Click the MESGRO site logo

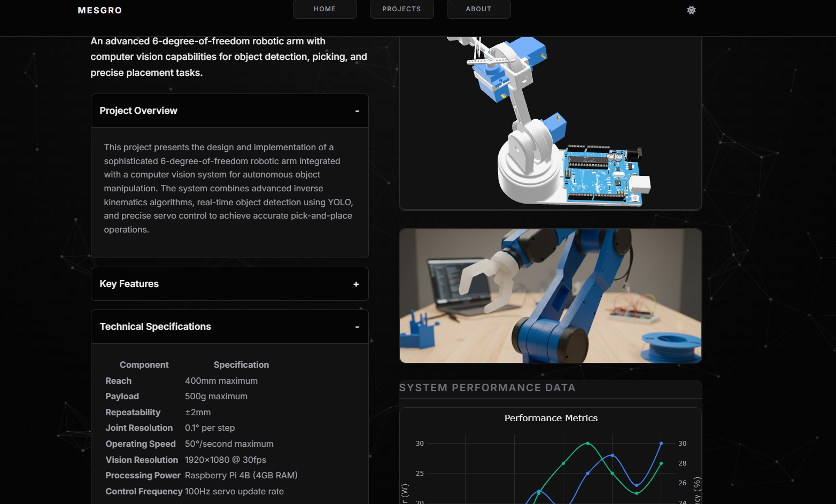100,11
